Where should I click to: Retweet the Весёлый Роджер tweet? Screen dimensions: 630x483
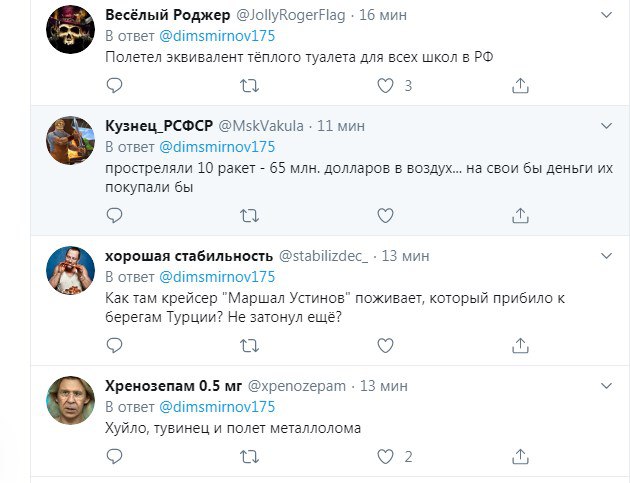(x=250, y=86)
